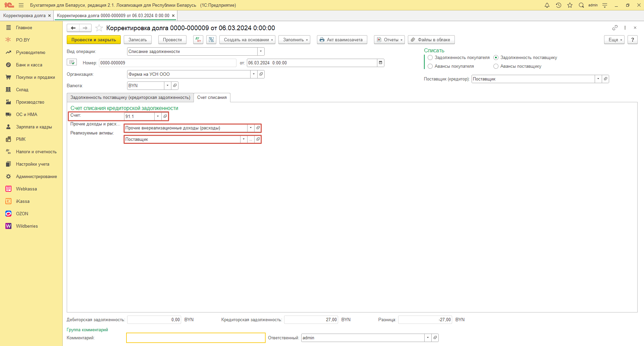
Task: Open calendar picker for document date
Action: pyautogui.click(x=380, y=63)
